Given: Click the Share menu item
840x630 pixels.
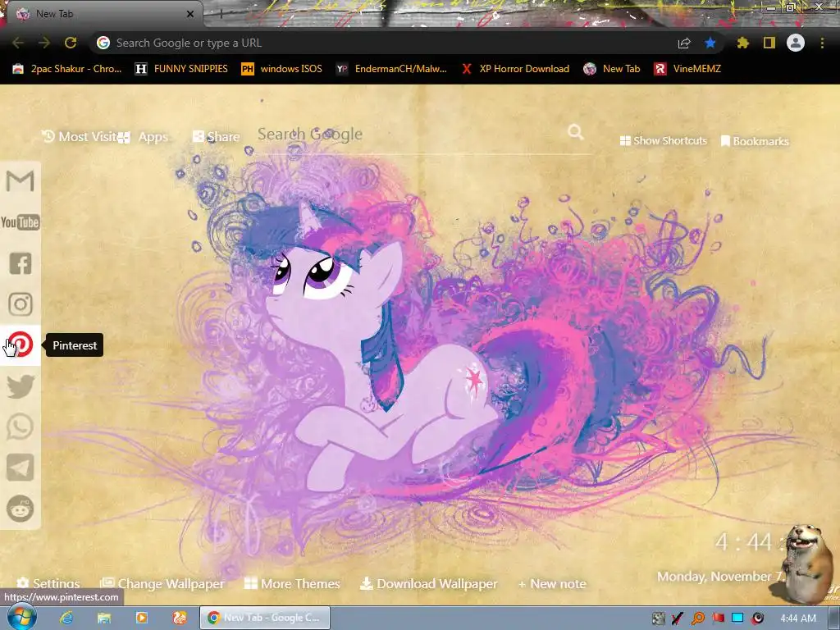Looking at the screenshot, I should point(217,137).
